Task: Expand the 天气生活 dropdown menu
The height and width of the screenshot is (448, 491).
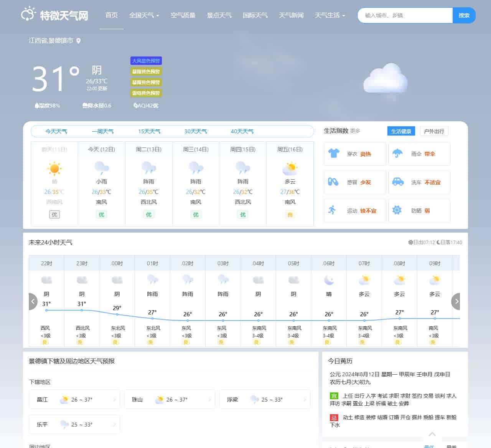Action: pos(330,15)
